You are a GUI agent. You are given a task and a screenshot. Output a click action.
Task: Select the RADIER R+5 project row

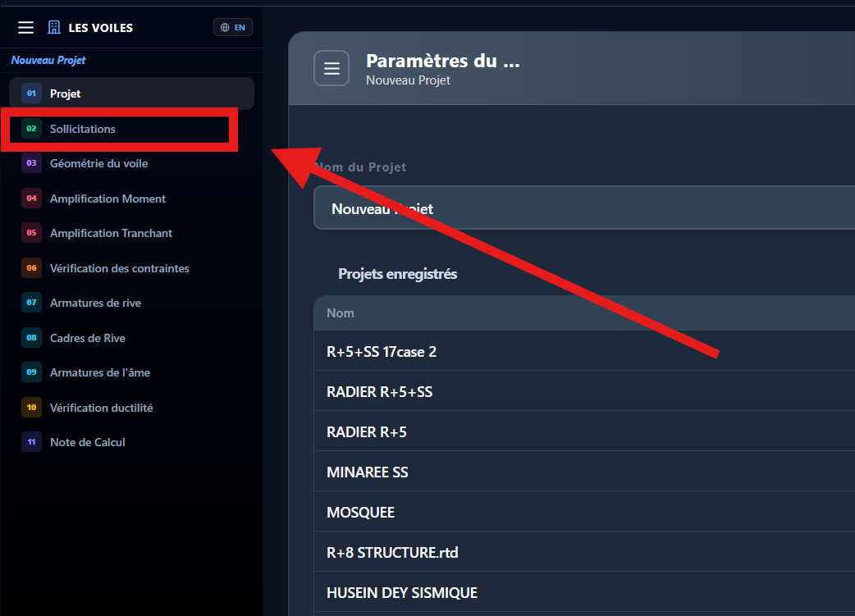click(x=367, y=432)
